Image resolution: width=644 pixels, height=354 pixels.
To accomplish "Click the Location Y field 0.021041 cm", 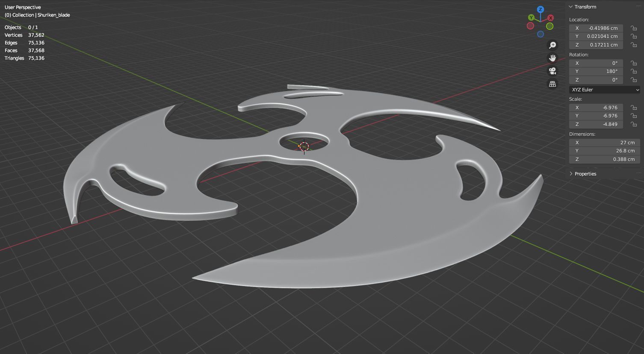I will pyautogui.click(x=596, y=36).
